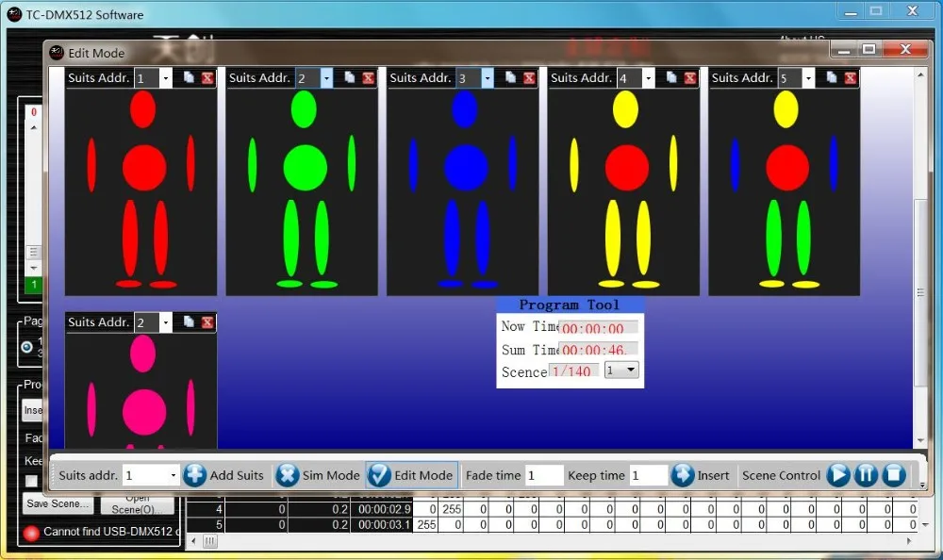Copy the suit with address 1

[x=189, y=78]
